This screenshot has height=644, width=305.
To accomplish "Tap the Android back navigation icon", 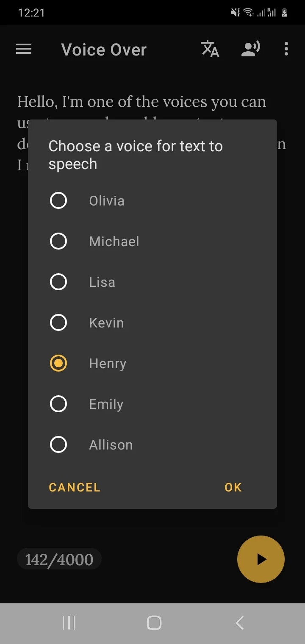I will tap(239, 623).
